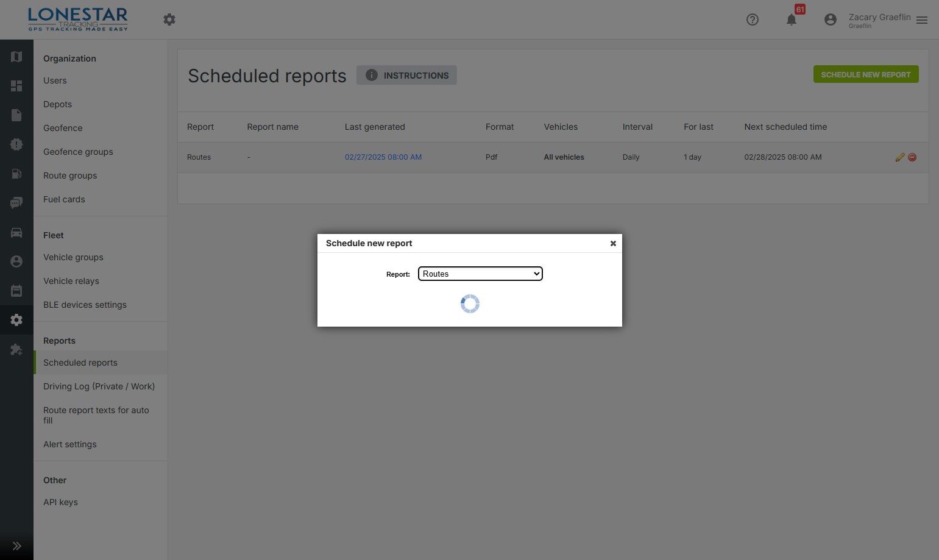
Task: Open the dashboard grid sidebar icon
Action: pos(16,86)
